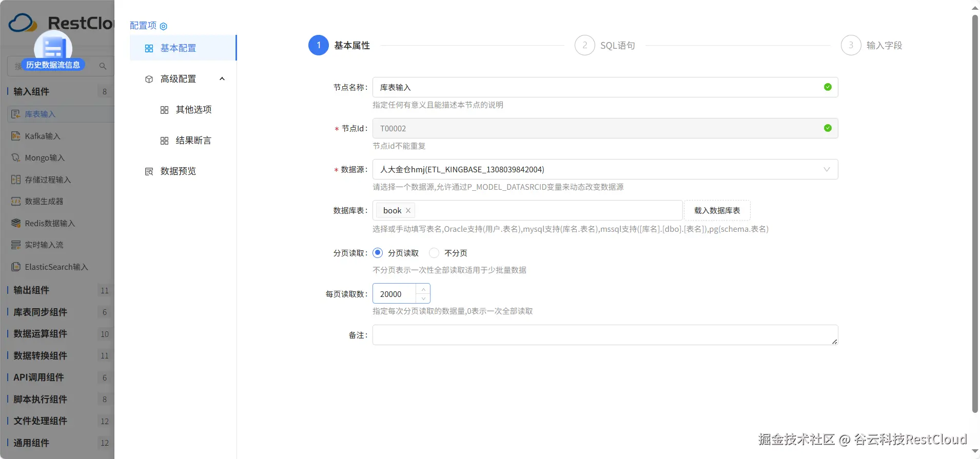Select the 实时输入流 list item text
The height and width of the screenshot is (459, 980).
tap(44, 245)
